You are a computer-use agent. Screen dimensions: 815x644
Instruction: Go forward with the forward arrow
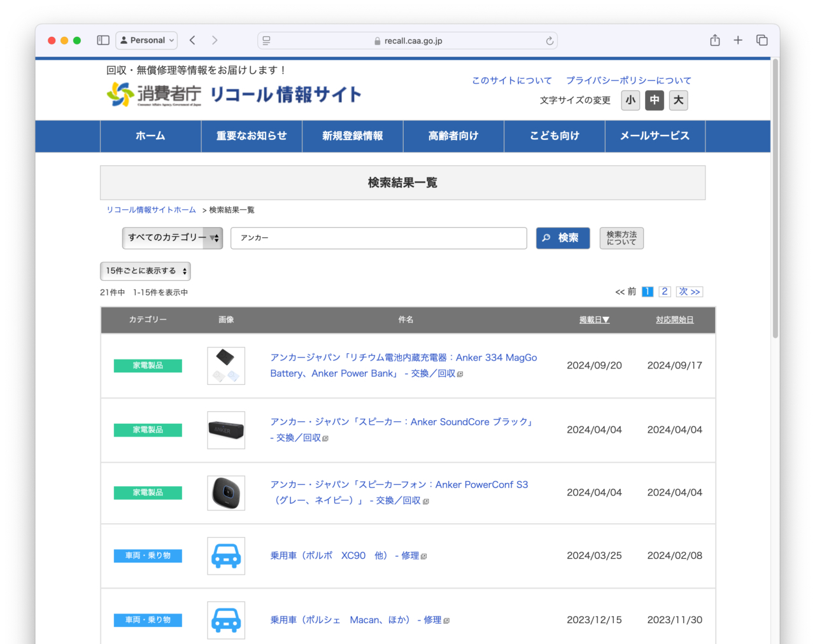point(215,40)
